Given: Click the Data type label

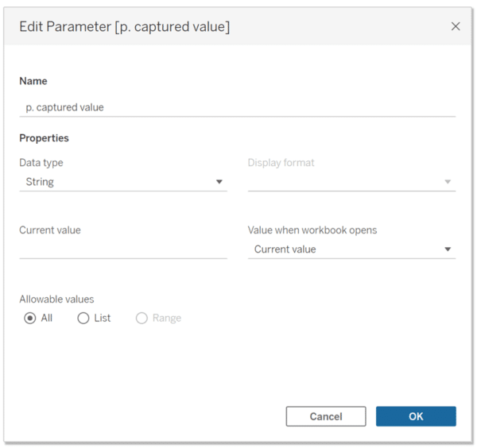Looking at the screenshot, I should [x=41, y=163].
